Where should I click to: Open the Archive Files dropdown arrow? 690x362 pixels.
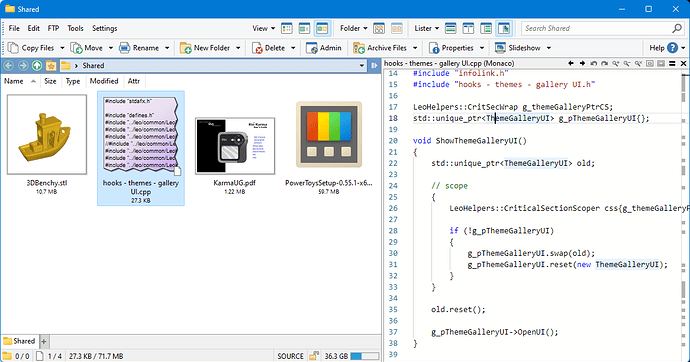[x=415, y=48]
